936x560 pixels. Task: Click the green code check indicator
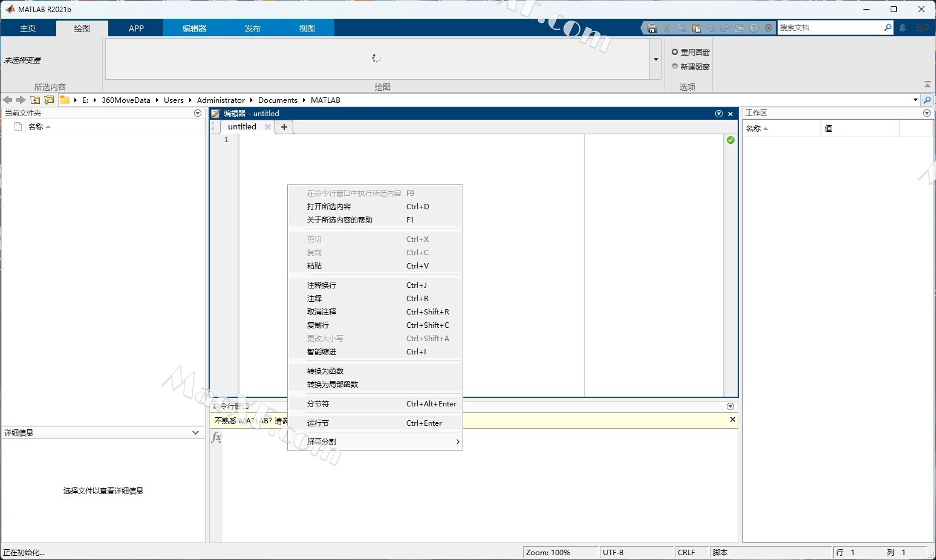[730, 140]
